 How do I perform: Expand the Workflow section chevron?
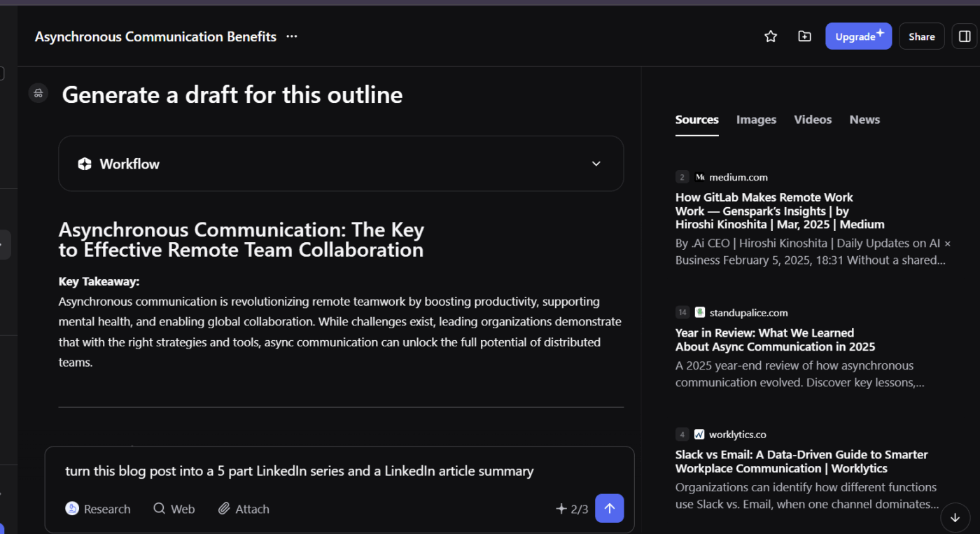point(596,164)
